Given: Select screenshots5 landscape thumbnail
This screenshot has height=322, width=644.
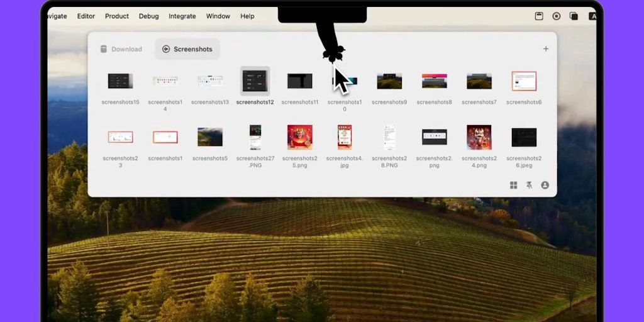Looking at the screenshot, I should click(x=210, y=136).
